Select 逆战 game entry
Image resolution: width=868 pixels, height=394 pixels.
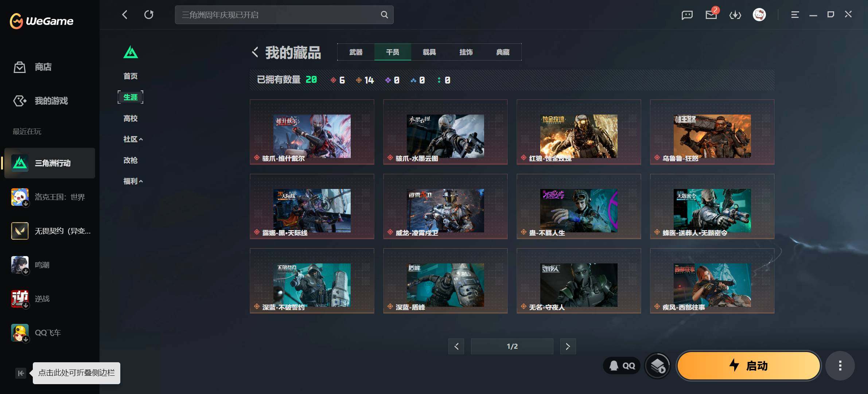click(x=50, y=299)
